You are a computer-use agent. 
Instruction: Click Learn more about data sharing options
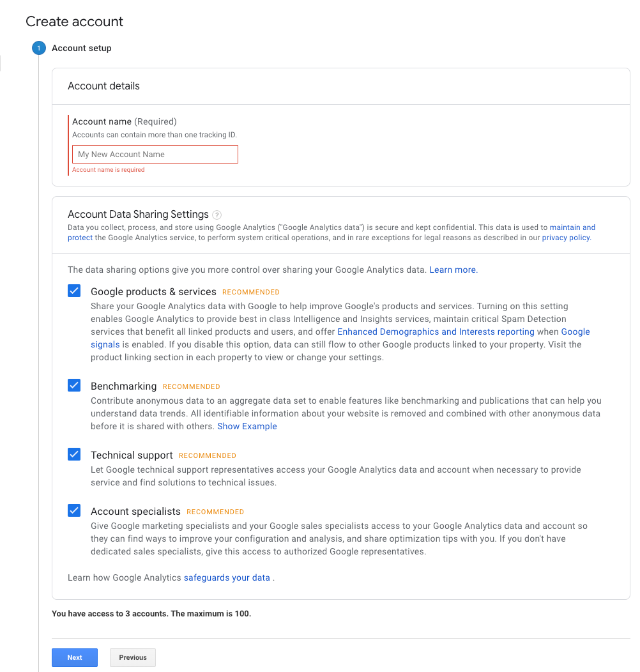point(452,270)
